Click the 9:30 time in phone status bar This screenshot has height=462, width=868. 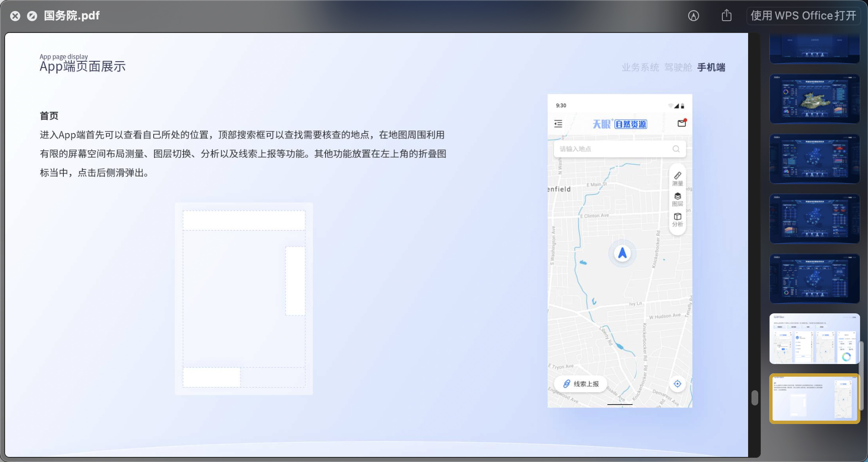point(561,106)
